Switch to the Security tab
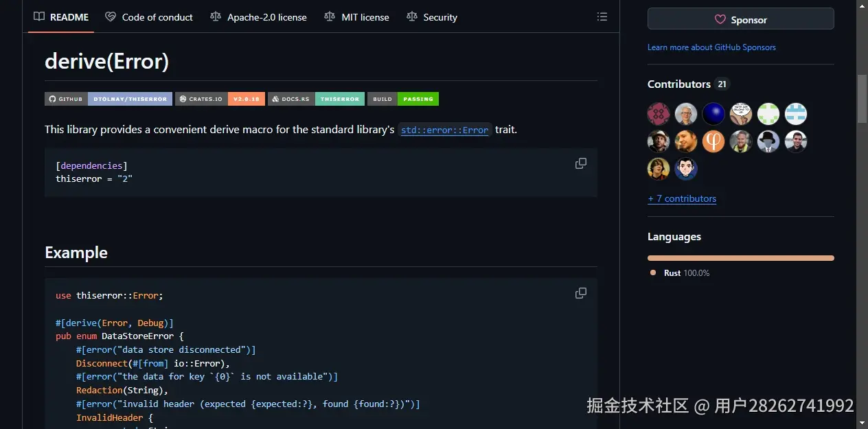Screen dimensions: 868x429 [432, 17]
